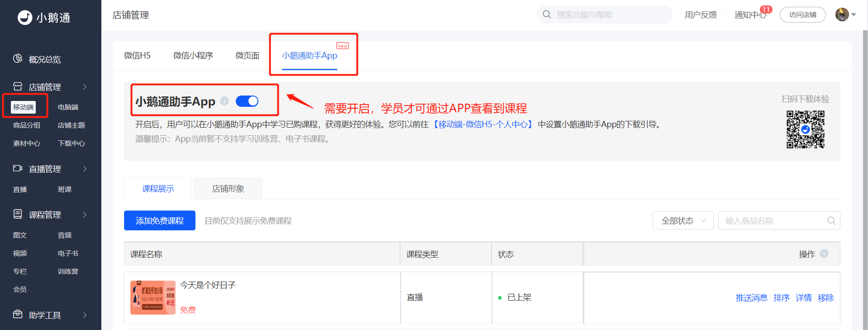Click 排序 in the course row
Image resolution: width=868 pixels, height=330 pixels.
[782, 298]
